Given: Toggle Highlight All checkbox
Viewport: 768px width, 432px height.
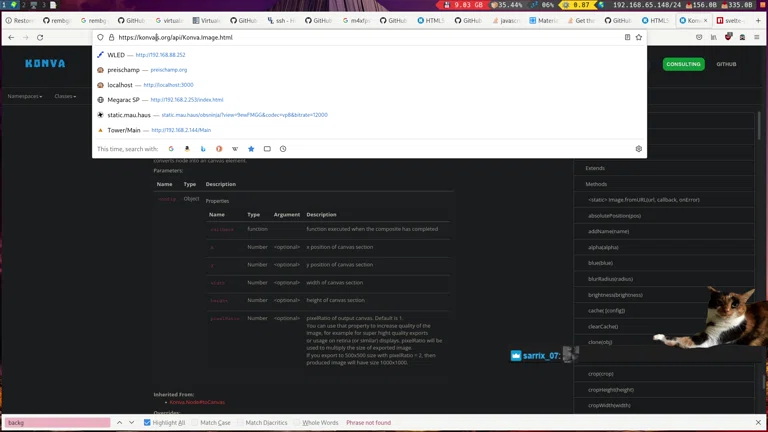Looking at the screenshot, I should pos(147,422).
